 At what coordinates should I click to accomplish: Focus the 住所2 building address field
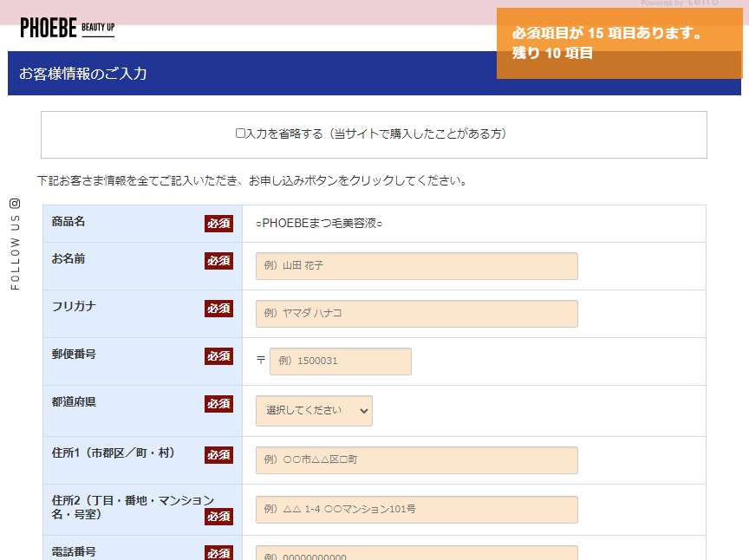coord(416,510)
